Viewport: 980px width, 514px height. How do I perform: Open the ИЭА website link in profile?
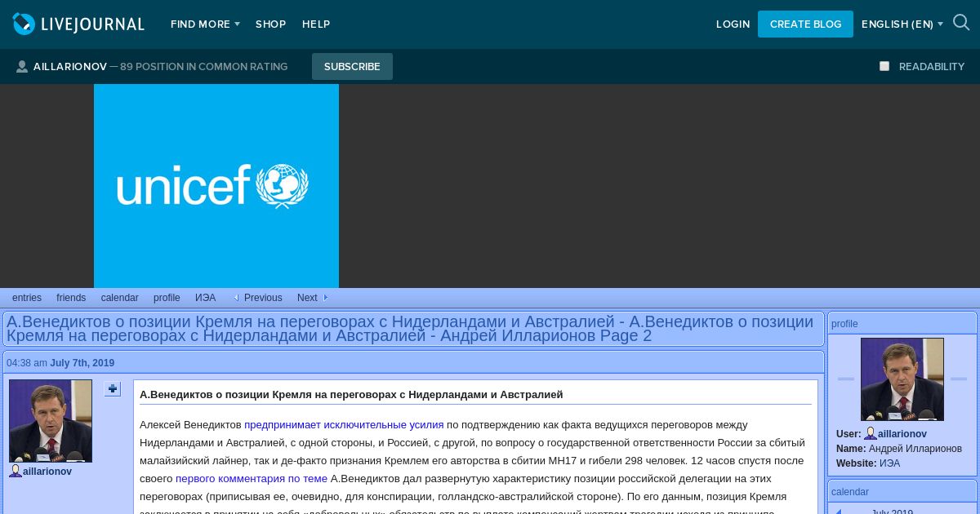pyautogui.click(x=889, y=463)
